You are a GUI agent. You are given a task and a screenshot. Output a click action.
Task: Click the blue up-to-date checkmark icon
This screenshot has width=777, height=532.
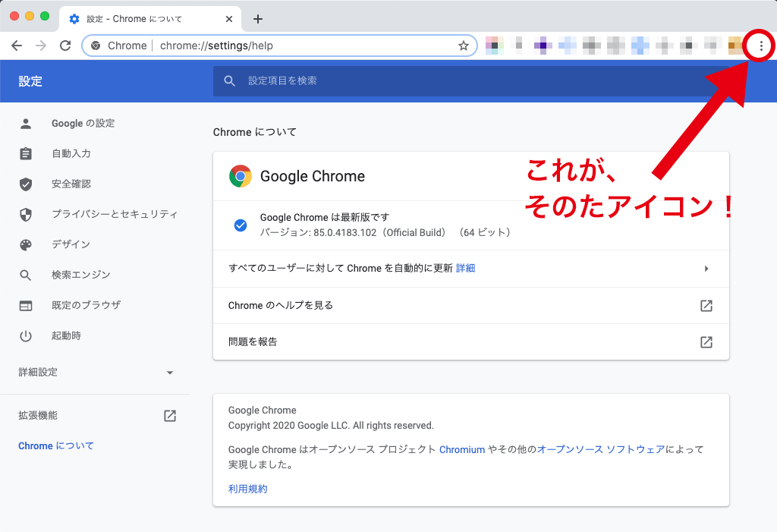click(x=241, y=225)
